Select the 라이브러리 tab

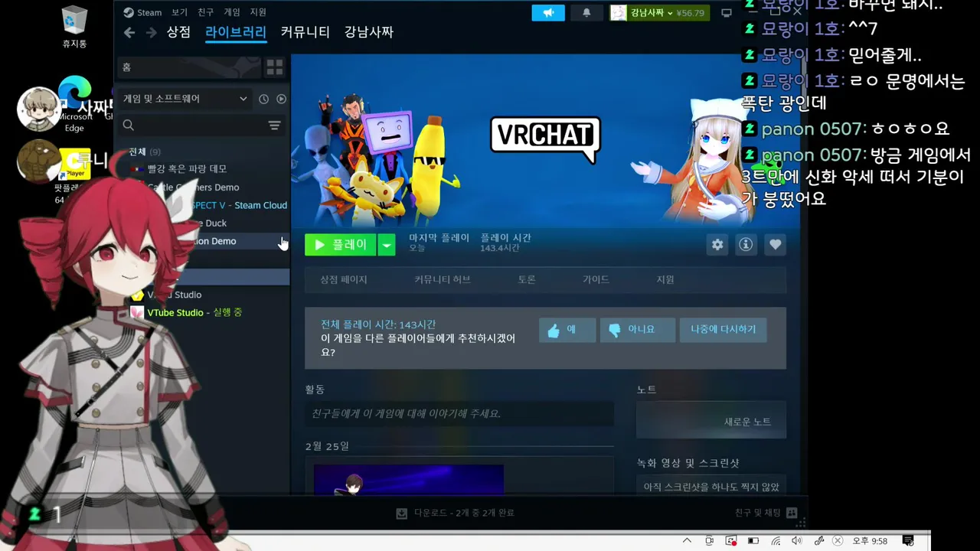tap(236, 32)
